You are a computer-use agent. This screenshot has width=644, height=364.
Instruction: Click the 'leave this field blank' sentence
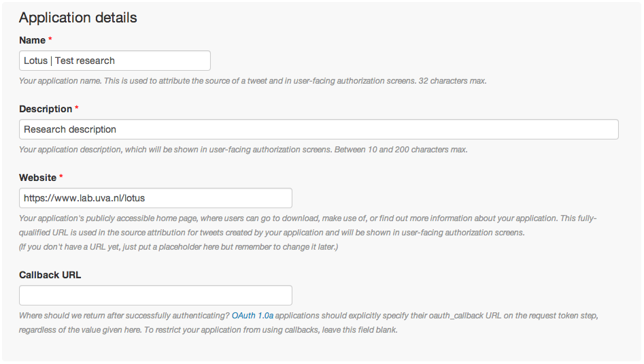(271, 330)
